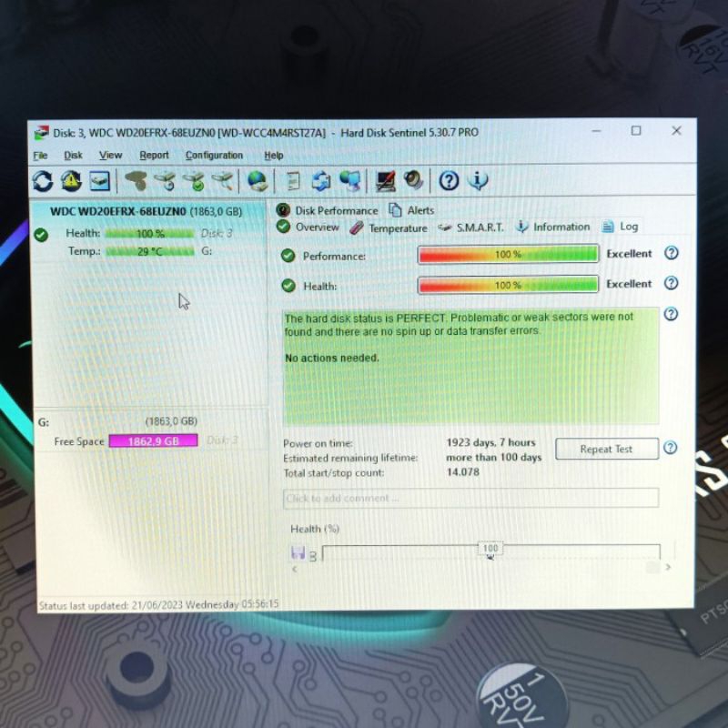Image resolution: width=728 pixels, height=728 pixels.
Task: Click the 'Click to add comment' field
Action: (470, 498)
